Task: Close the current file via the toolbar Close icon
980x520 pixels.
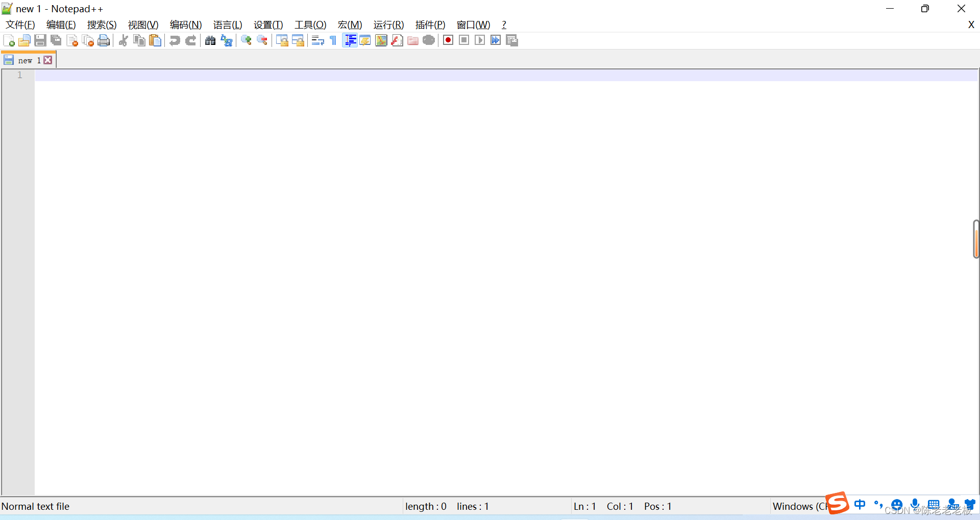Action: click(x=72, y=40)
